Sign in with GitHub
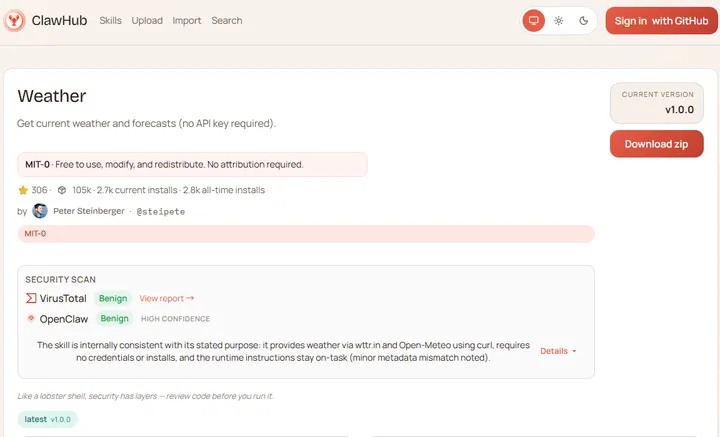This screenshot has width=720, height=437. [661, 21]
